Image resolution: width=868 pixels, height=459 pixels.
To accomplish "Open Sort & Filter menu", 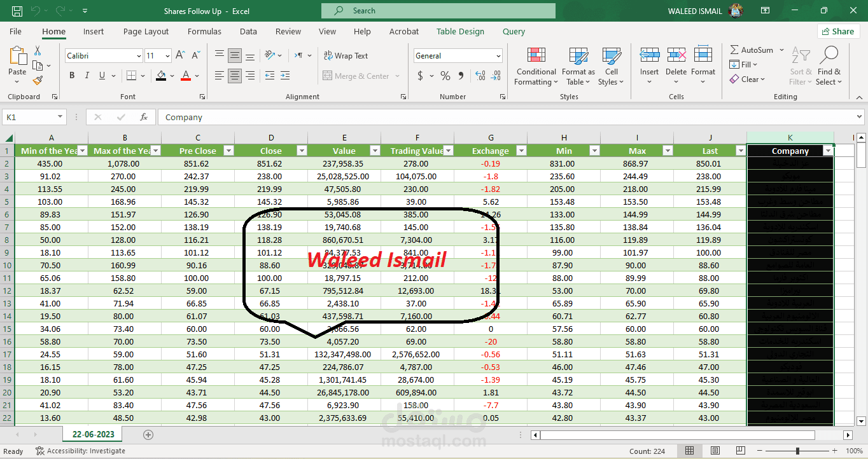I will (x=801, y=66).
